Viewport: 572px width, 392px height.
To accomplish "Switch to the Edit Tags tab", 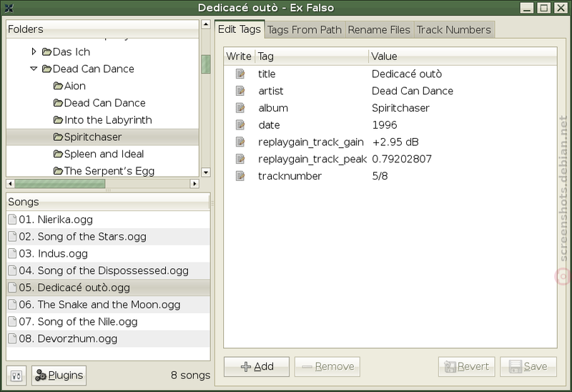I will [240, 29].
